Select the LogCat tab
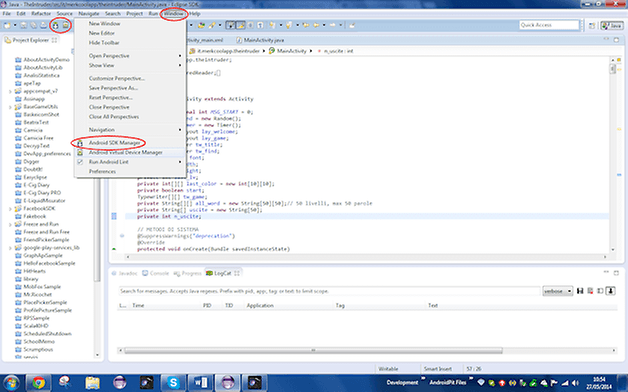The height and width of the screenshot is (392, 628). [x=222, y=273]
